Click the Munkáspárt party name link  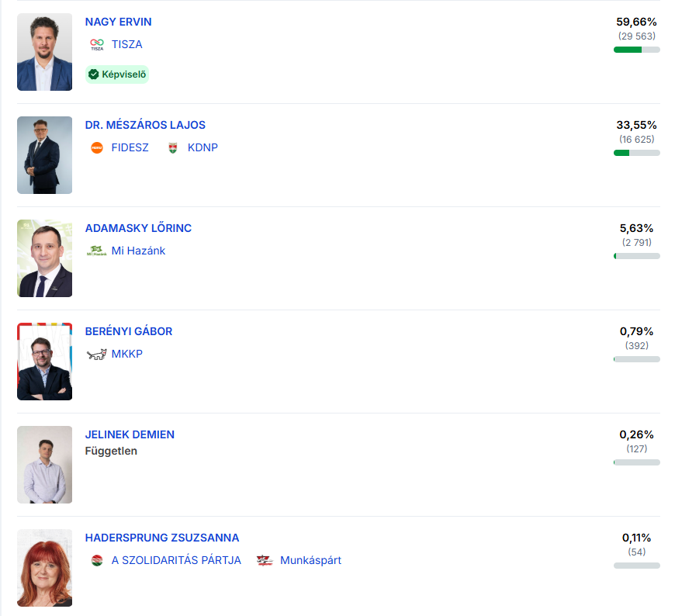pyautogui.click(x=310, y=560)
